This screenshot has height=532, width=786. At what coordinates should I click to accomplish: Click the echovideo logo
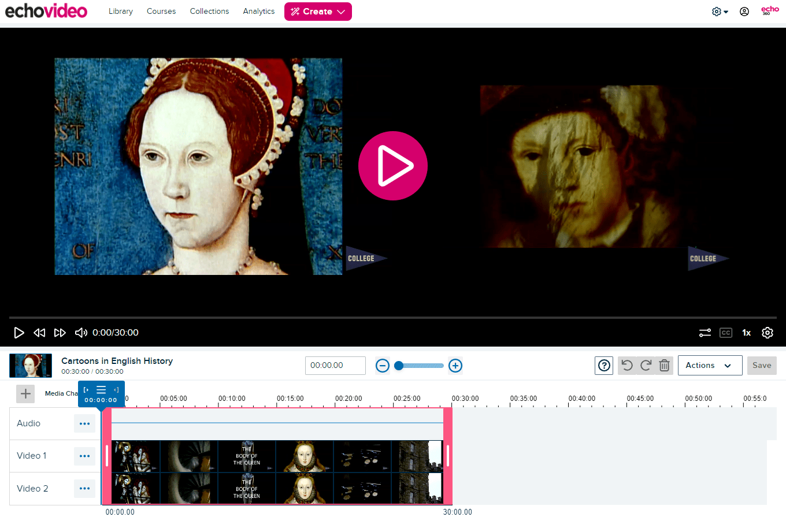[46, 11]
